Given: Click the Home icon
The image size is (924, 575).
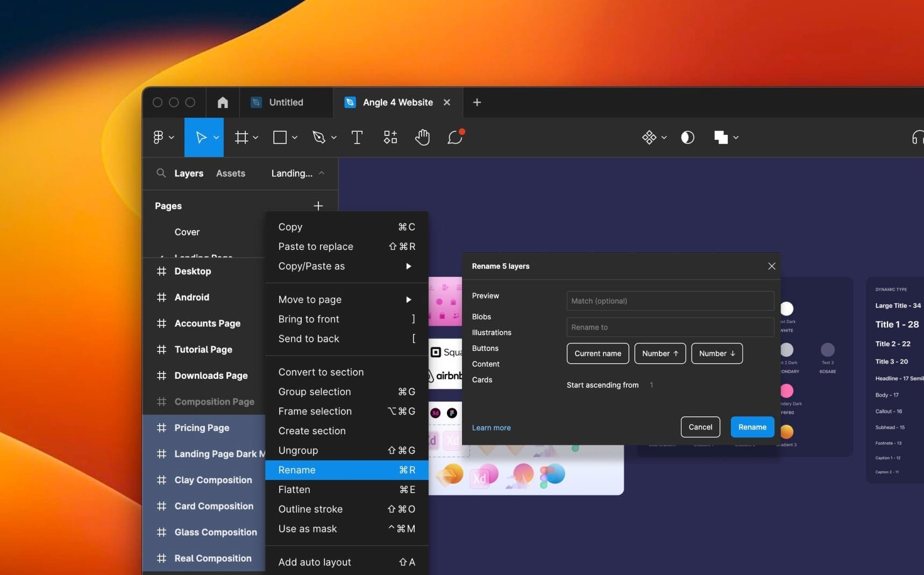Looking at the screenshot, I should [223, 102].
